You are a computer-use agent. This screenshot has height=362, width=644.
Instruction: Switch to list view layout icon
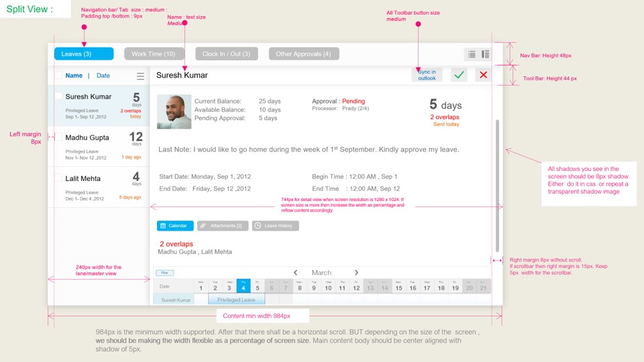472,54
